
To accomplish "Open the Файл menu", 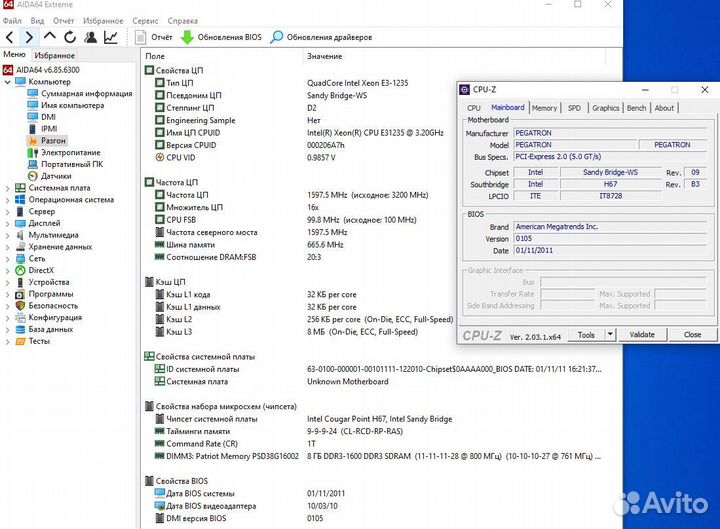I will (x=12, y=21).
